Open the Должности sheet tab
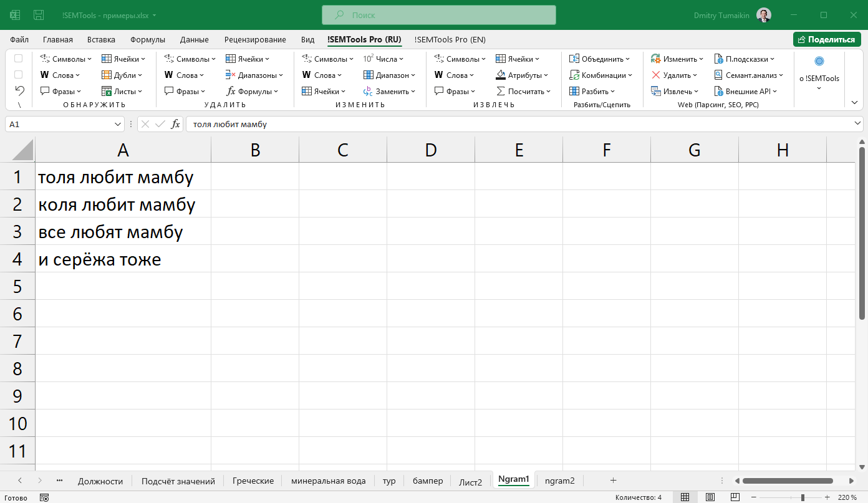 click(x=100, y=481)
